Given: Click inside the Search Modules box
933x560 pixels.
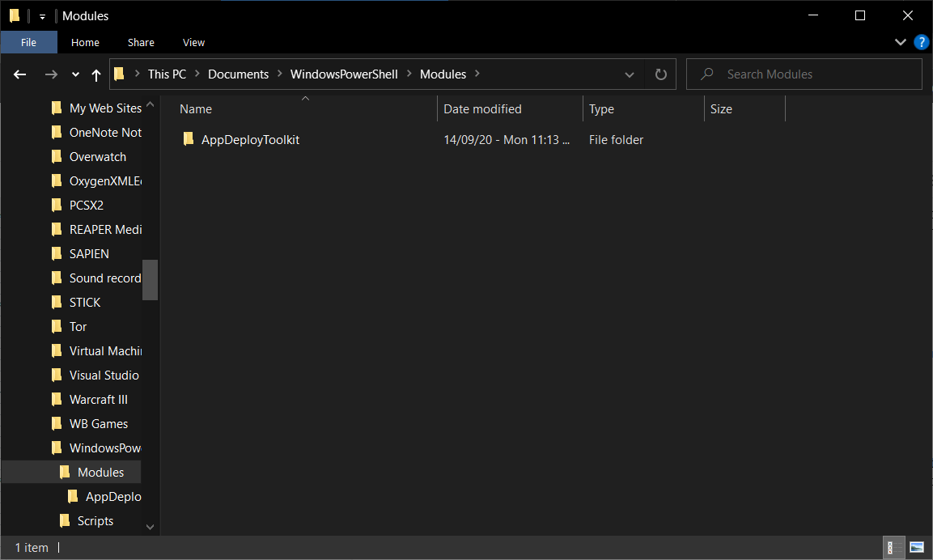Looking at the screenshot, I should (804, 74).
